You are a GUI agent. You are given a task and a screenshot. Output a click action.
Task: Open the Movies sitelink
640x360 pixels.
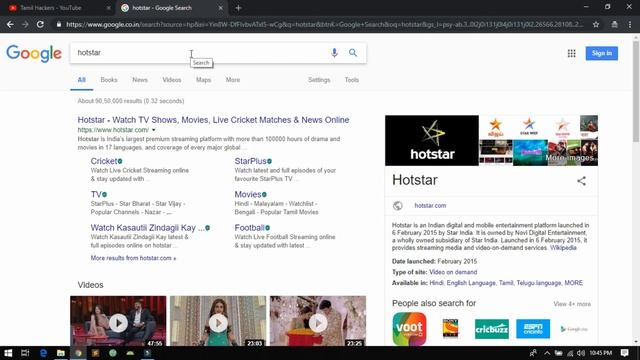[x=248, y=195]
